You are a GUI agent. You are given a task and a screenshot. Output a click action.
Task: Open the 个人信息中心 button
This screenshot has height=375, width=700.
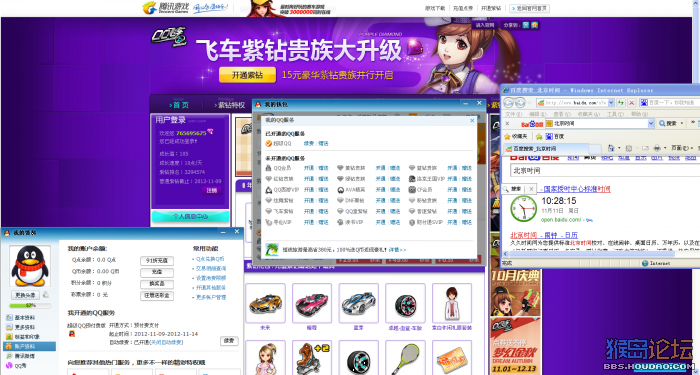pyautogui.click(x=190, y=217)
